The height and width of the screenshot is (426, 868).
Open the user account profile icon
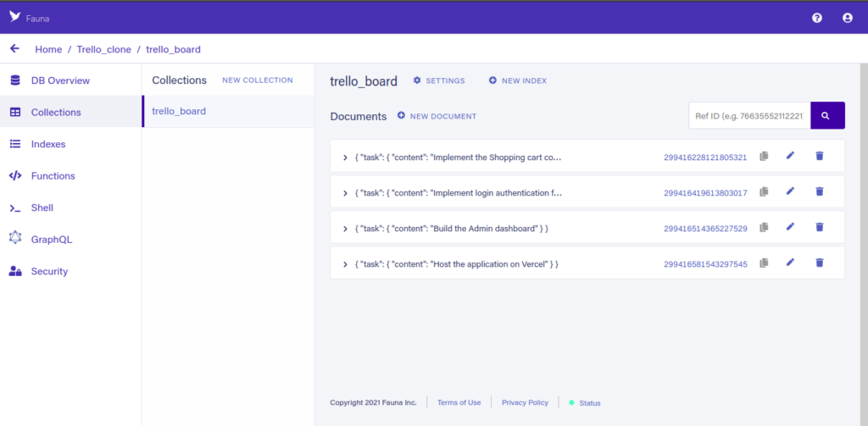848,18
